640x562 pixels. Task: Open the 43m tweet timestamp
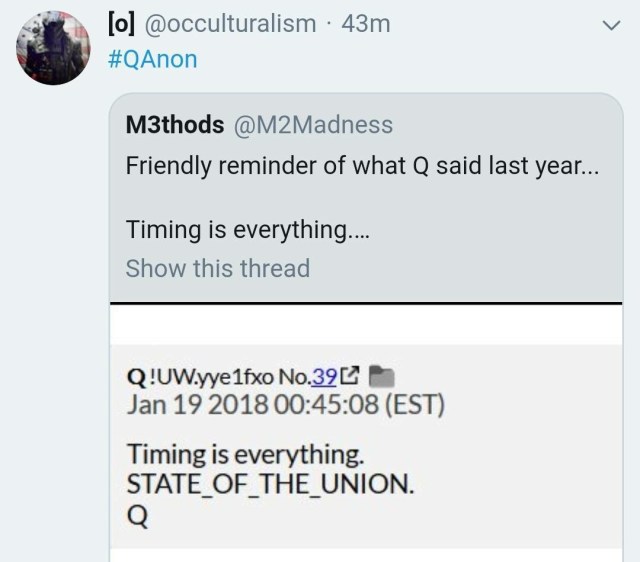tap(366, 24)
